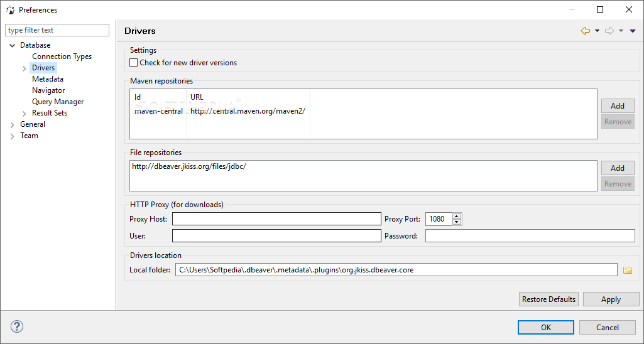Select Metadata in the preferences tree
Viewport: 644px width, 344px height.
point(48,79)
